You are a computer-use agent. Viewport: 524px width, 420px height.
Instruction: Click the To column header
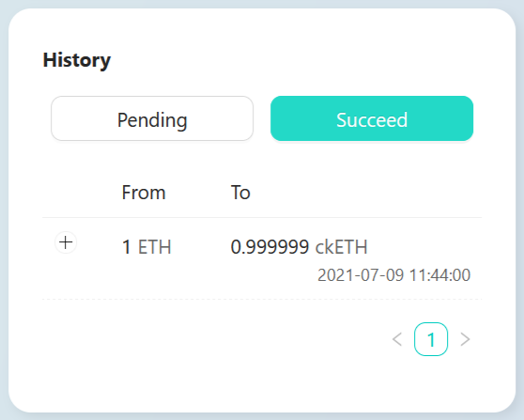click(240, 193)
